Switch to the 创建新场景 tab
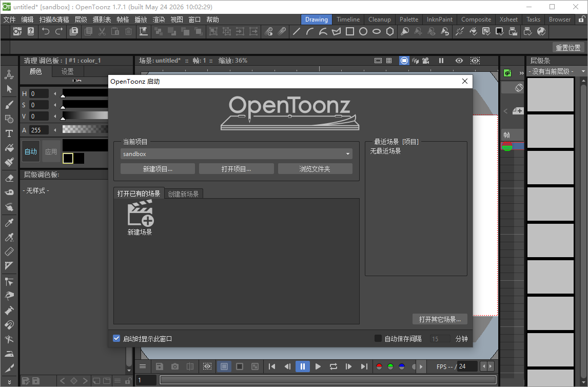 [183, 193]
